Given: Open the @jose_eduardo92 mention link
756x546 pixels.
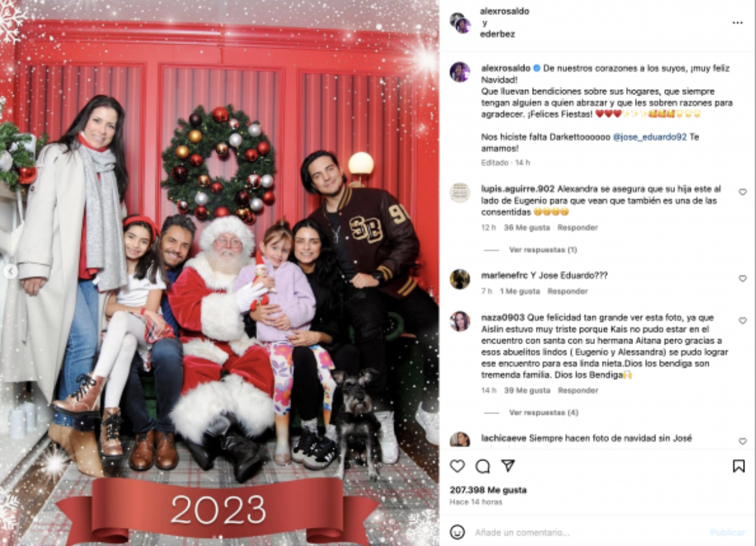Looking at the screenshot, I should coord(649,137).
